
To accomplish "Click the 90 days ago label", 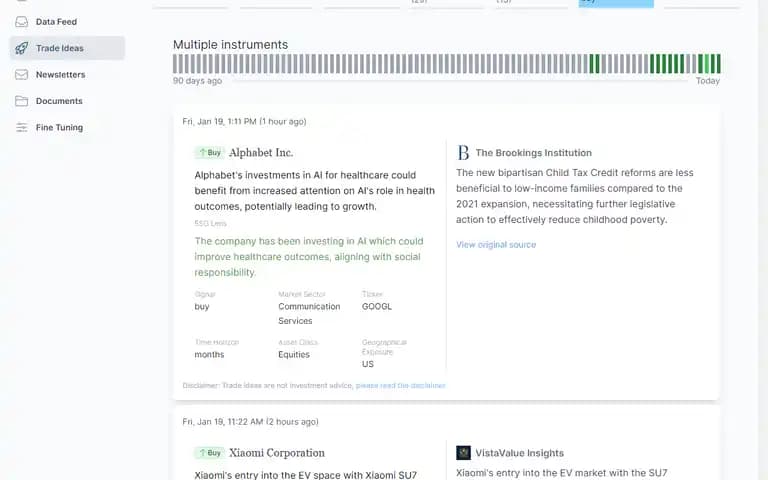I will [197, 80].
